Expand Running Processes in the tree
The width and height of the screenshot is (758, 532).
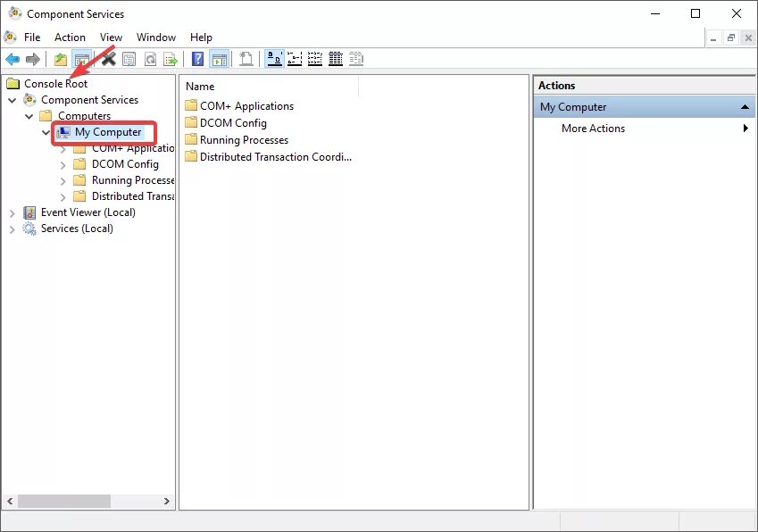[x=62, y=181]
